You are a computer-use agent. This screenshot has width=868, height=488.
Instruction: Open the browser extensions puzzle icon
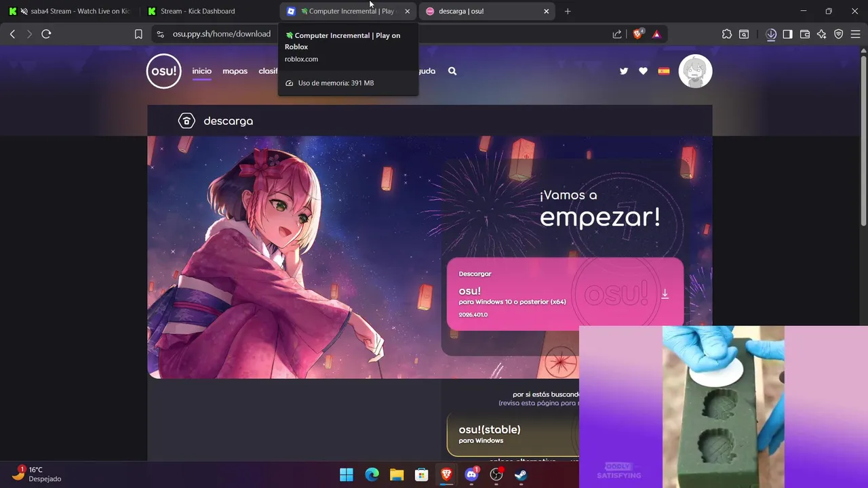pyautogui.click(x=727, y=34)
